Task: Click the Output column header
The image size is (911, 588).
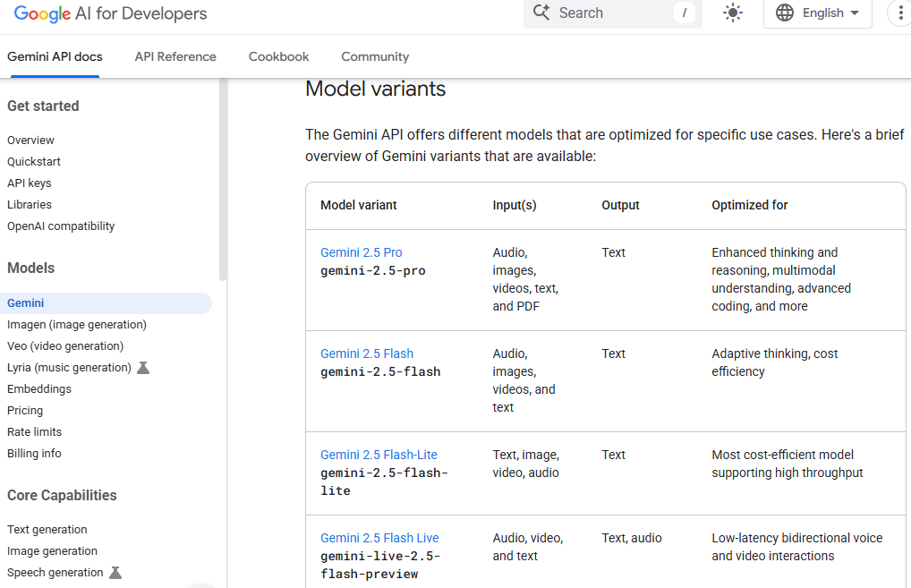Action: pyautogui.click(x=620, y=205)
